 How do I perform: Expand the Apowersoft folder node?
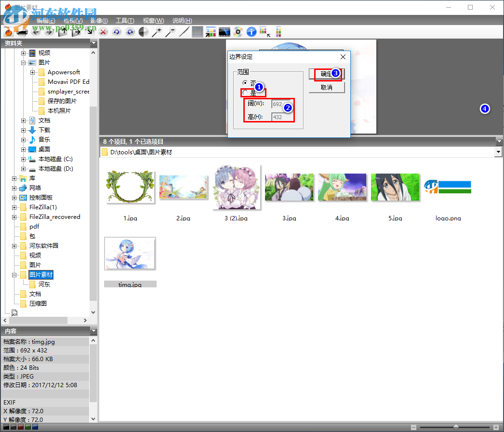click(x=32, y=72)
